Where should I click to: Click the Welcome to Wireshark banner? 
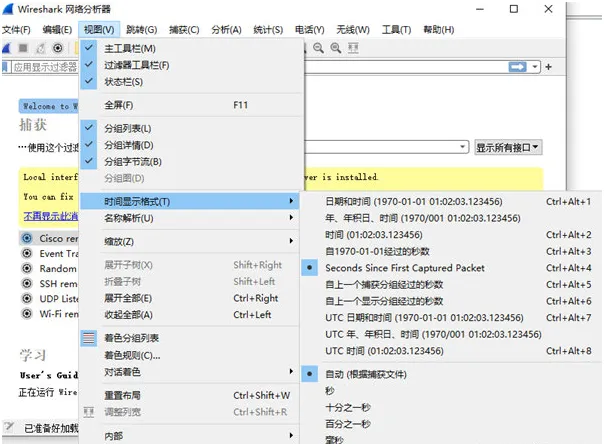tap(49, 106)
